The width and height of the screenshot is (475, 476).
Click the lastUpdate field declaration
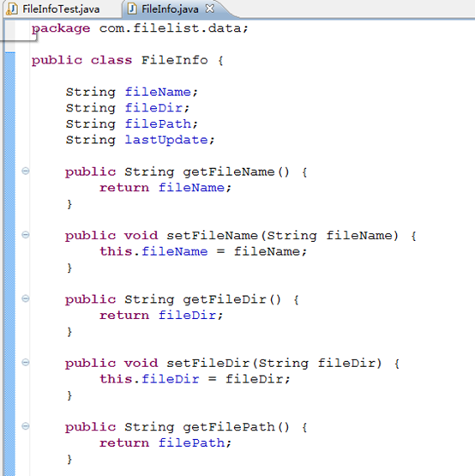coord(140,140)
